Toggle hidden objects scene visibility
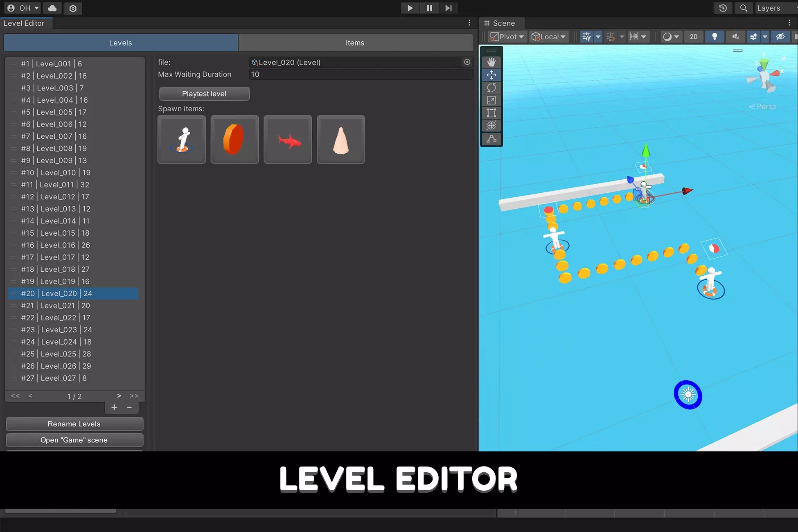Image resolution: width=798 pixels, height=532 pixels. tap(780, 37)
